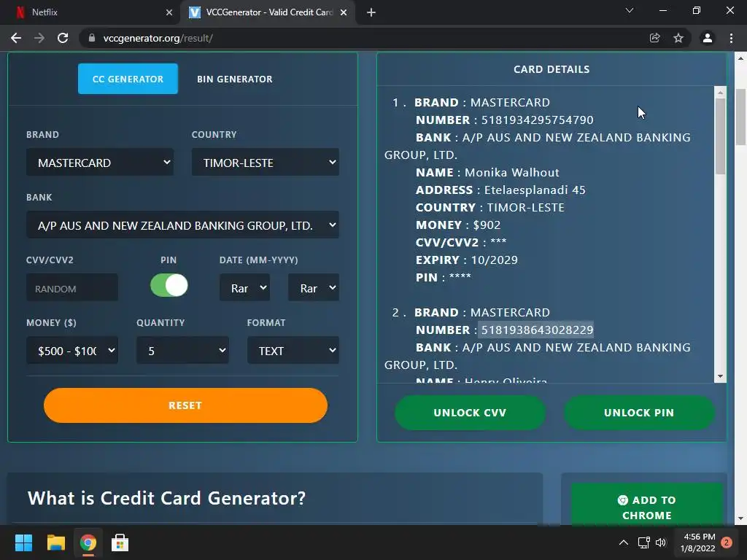Show hidden system tray icons
The image size is (747, 560).
[624, 542]
